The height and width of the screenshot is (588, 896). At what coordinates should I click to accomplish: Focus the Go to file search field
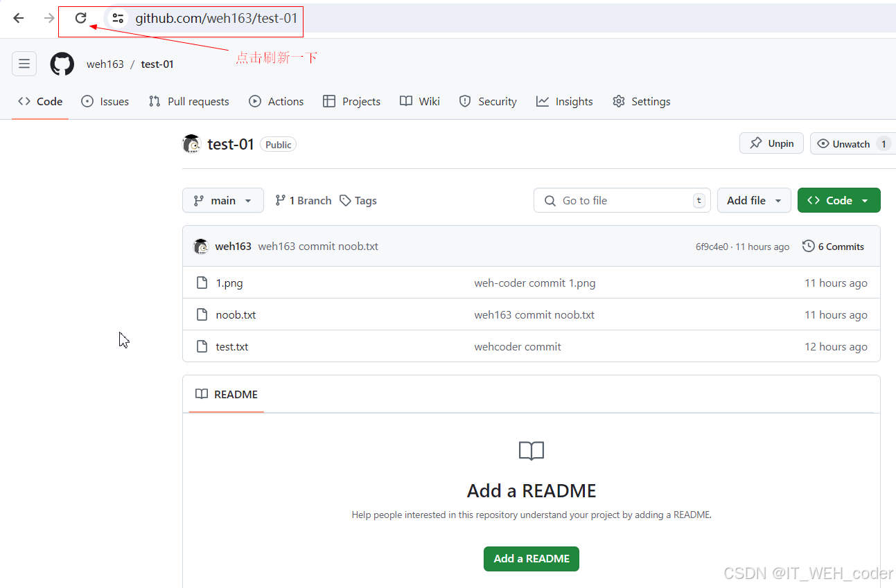point(622,200)
